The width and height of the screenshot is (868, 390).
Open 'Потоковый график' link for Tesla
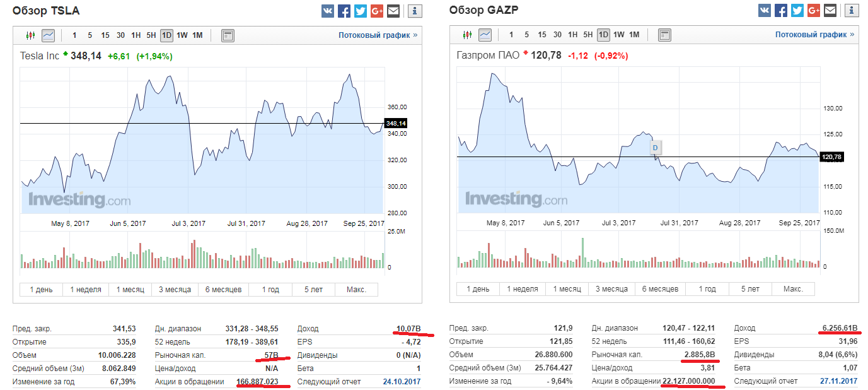[378, 35]
